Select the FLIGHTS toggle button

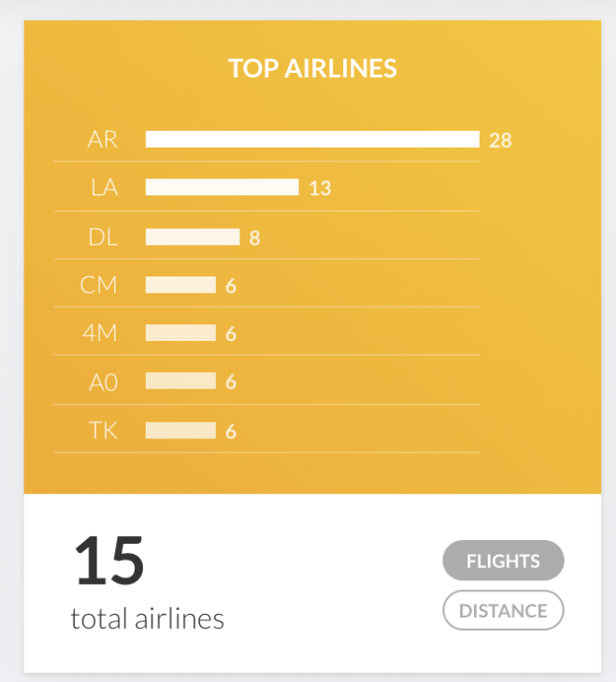click(503, 561)
